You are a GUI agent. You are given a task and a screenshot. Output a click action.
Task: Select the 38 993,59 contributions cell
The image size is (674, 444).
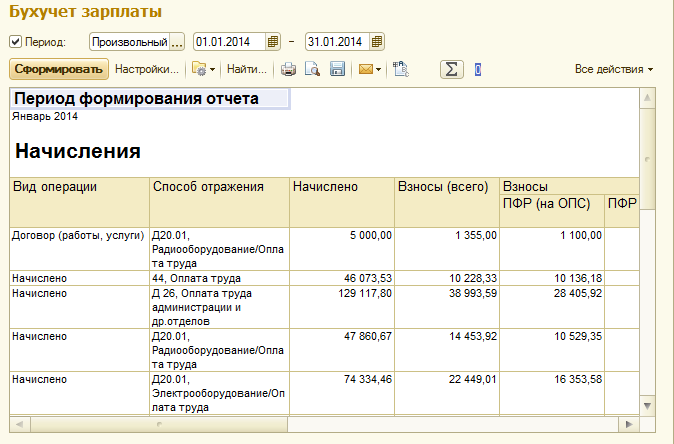point(447,307)
